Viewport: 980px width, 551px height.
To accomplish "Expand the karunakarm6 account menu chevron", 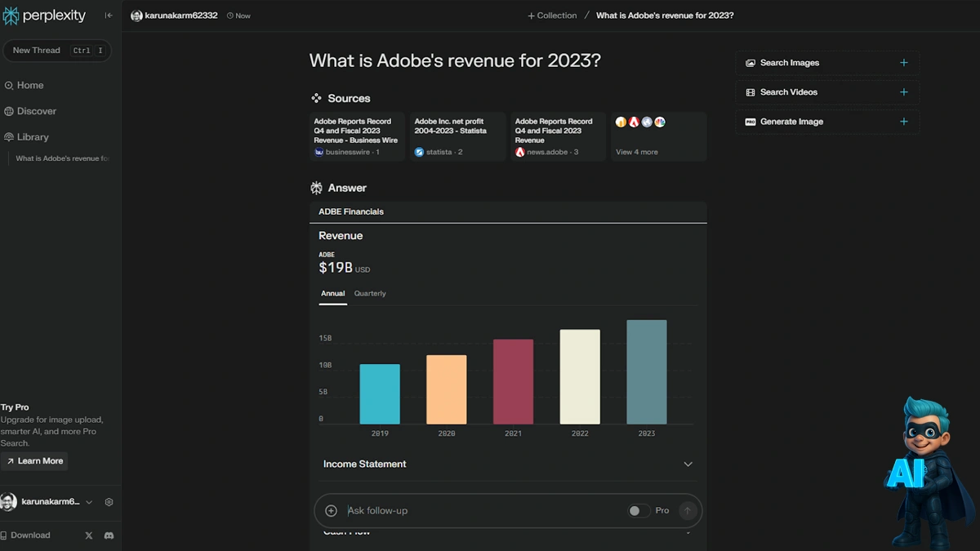I will [89, 503].
